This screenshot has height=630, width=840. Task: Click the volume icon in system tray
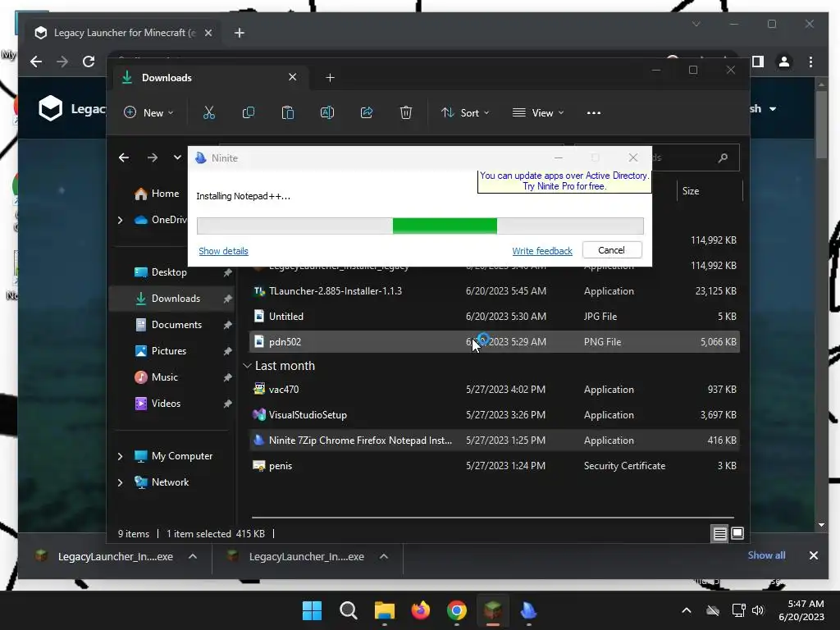click(757, 610)
